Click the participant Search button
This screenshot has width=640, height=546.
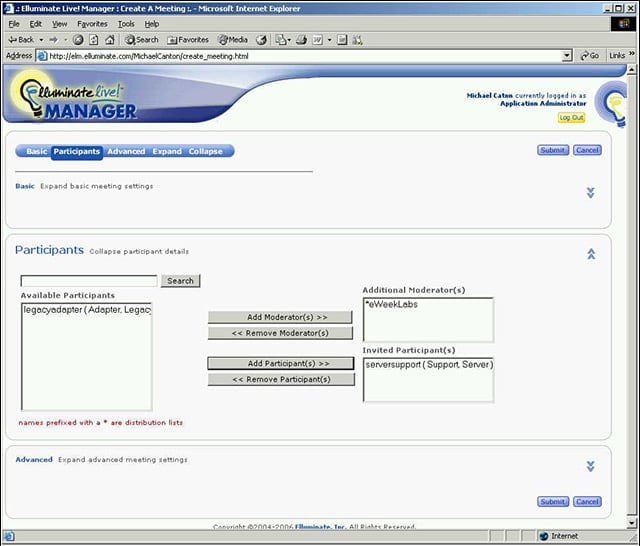click(x=180, y=281)
